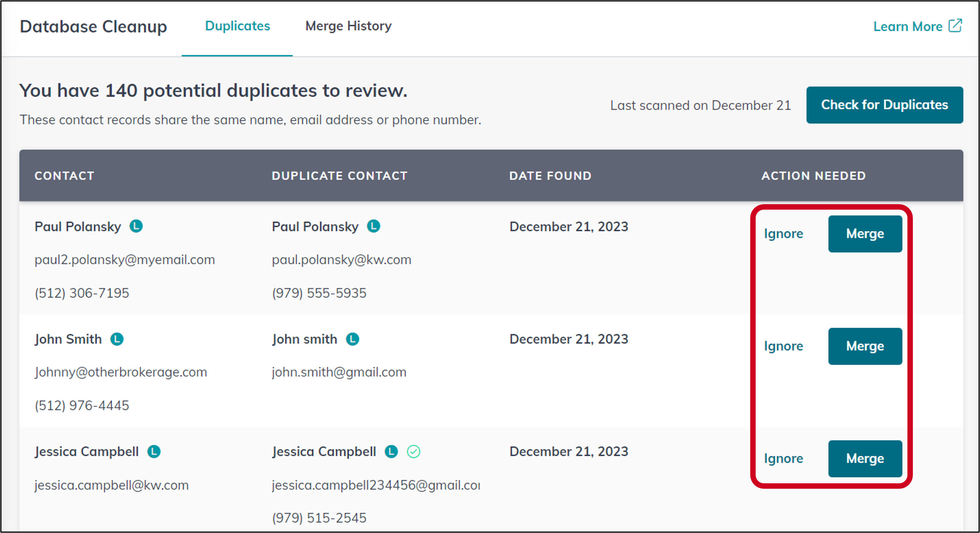980x533 pixels.
Task: Click the date found in Paul Polansky row
Action: pos(569,227)
